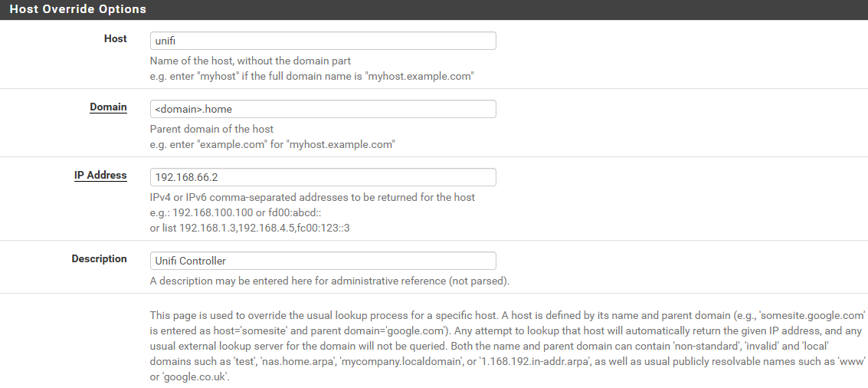Click the underlined IP Address label
This screenshot has height=388, width=868.
pyautogui.click(x=100, y=175)
